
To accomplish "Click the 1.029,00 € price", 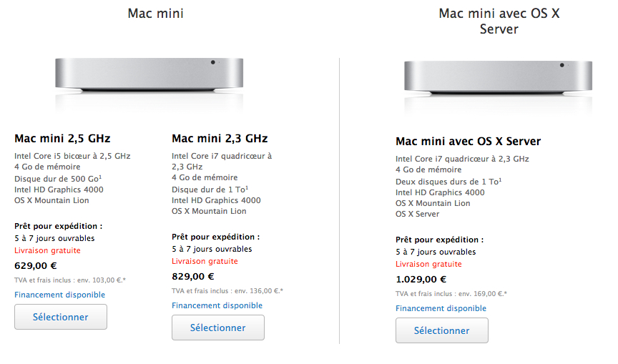I will point(421,279).
